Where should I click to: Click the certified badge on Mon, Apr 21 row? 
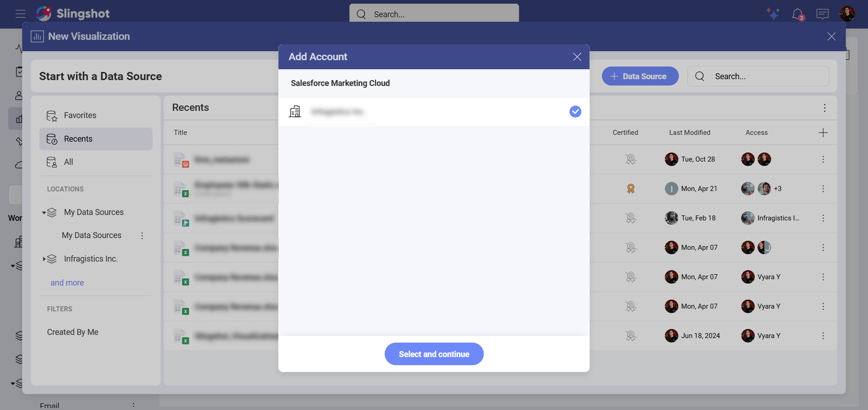click(630, 189)
